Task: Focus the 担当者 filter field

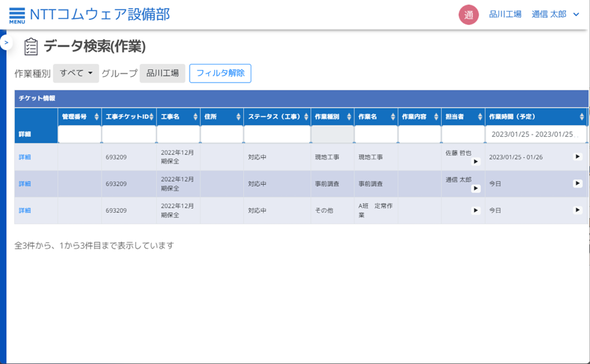Action: [x=463, y=134]
